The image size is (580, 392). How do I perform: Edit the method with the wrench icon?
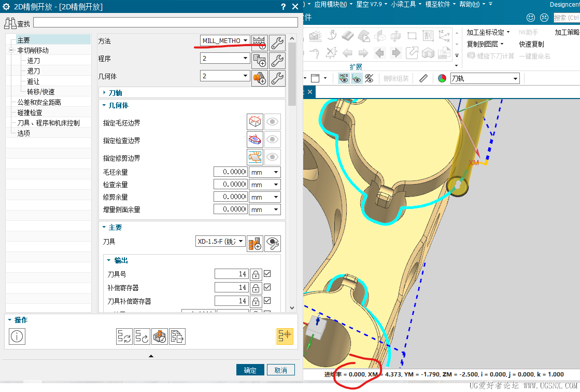click(277, 43)
